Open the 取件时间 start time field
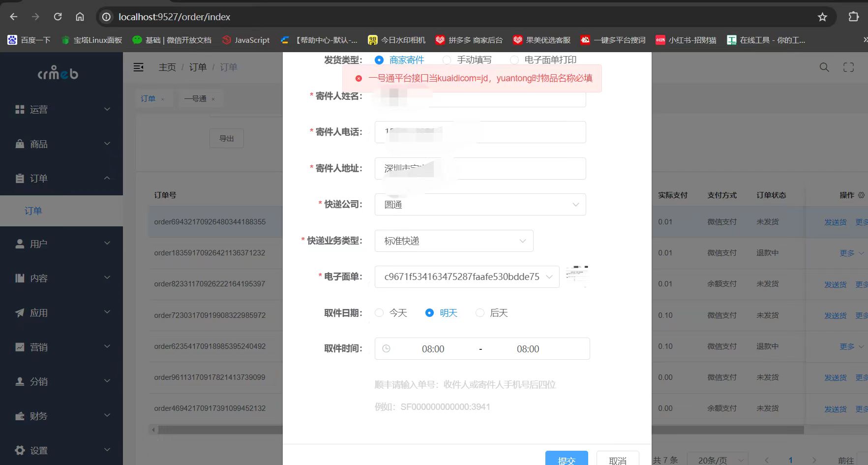Viewport: 868px width, 465px height. pos(433,349)
